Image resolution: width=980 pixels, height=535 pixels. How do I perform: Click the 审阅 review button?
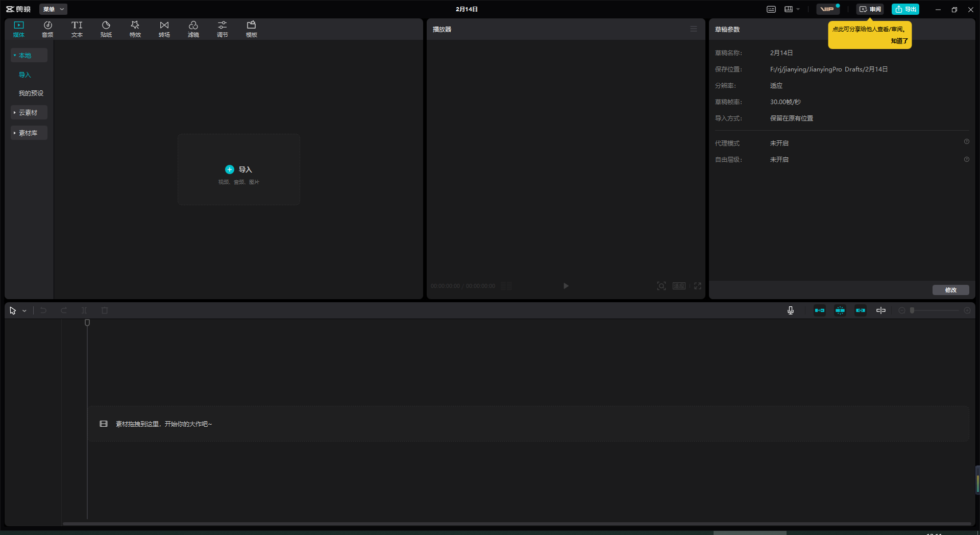tap(870, 9)
